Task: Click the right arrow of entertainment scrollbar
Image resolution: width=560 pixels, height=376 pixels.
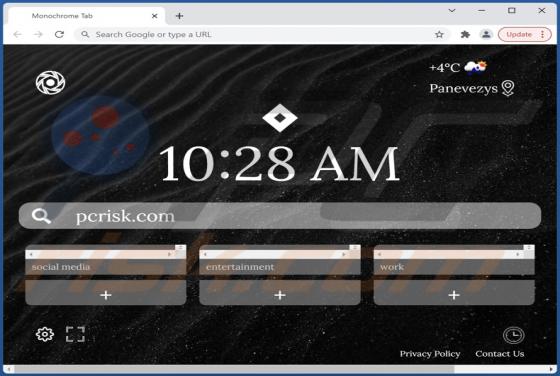Action: pyautogui.click(x=344, y=254)
